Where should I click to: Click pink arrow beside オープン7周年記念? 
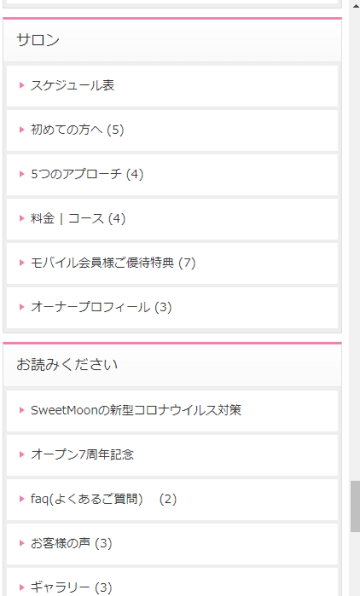point(22,455)
